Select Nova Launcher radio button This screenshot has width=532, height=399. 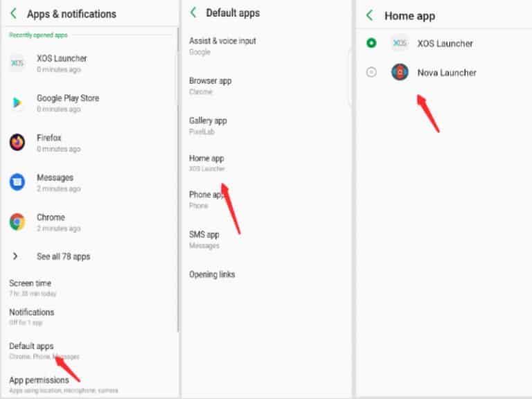click(x=371, y=72)
